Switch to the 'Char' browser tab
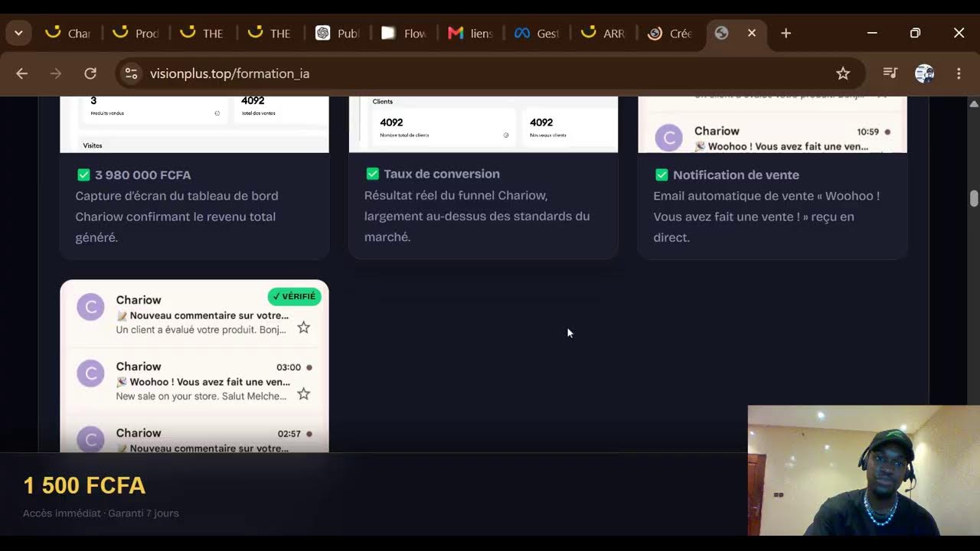 coord(68,33)
